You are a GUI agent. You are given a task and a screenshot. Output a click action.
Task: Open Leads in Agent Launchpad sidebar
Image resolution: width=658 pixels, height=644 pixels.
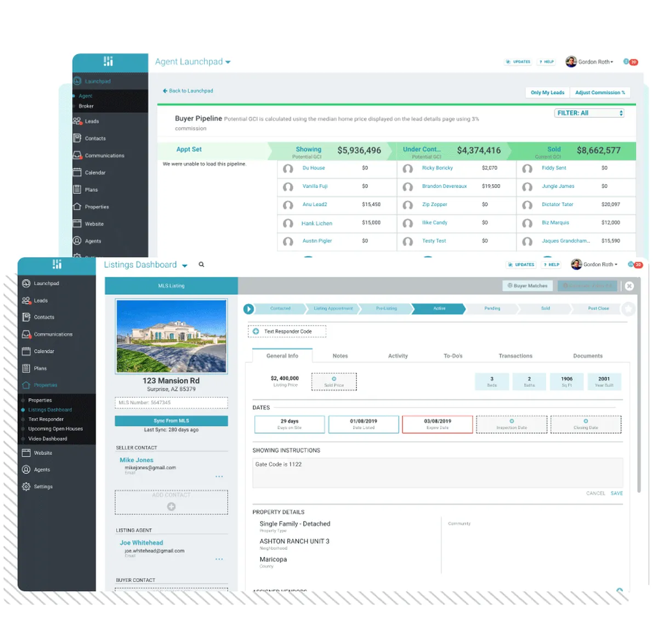coord(92,121)
